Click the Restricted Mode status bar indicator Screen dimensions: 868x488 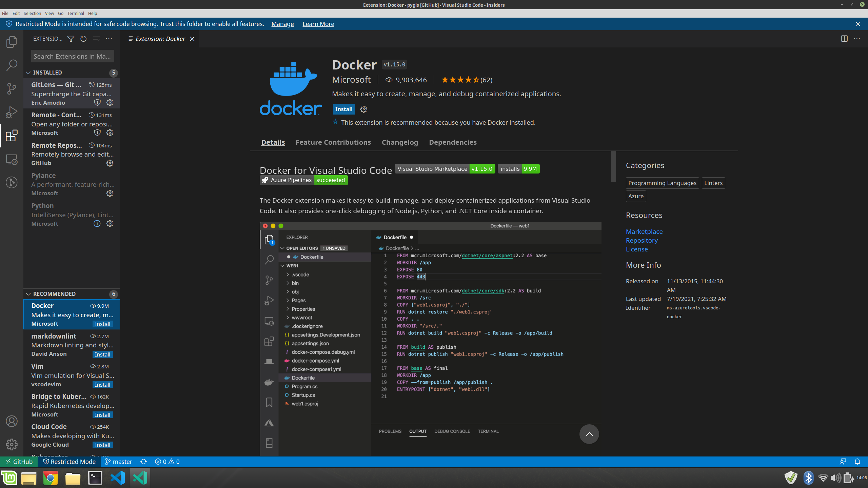[x=70, y=462]
